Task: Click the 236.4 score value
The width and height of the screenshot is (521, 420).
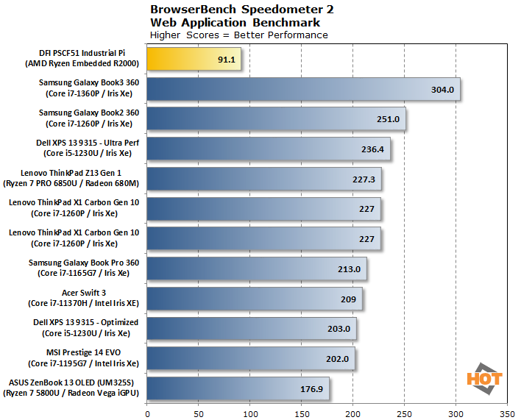Action: pos(372,149)
